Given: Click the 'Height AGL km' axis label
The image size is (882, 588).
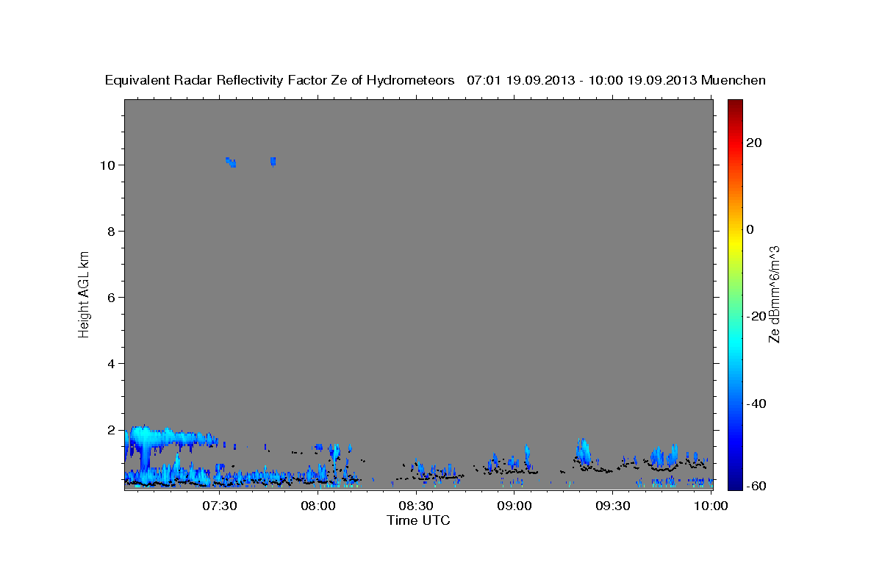Looking at the screenshot, I should (84, 293).
